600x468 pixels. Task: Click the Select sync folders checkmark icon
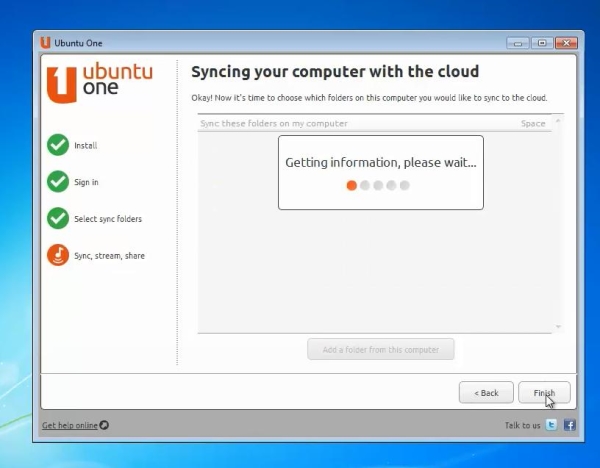58,218
